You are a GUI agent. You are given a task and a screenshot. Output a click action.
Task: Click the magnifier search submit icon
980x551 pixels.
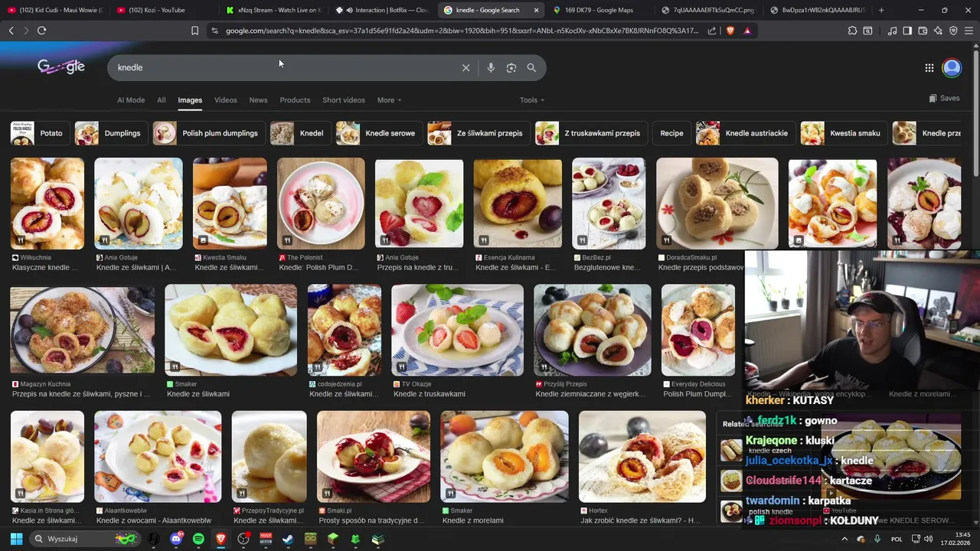pos(531,67)
